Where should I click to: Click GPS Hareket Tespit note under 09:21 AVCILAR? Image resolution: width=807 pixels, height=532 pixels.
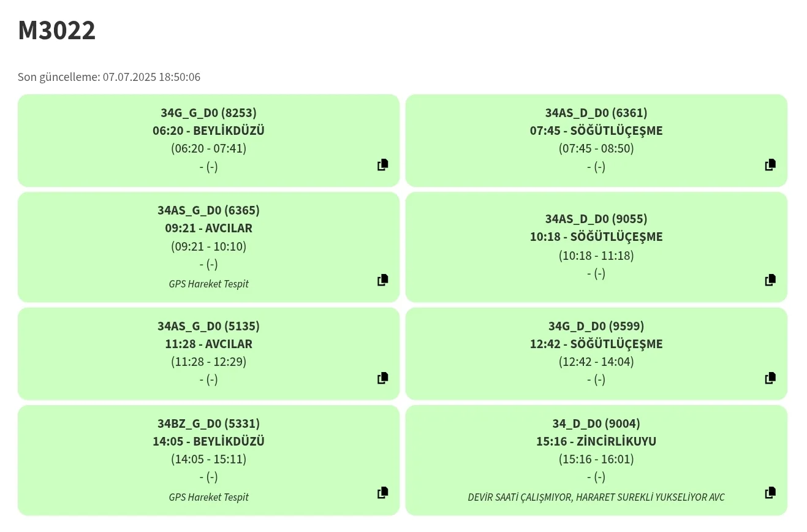(208, 284)
